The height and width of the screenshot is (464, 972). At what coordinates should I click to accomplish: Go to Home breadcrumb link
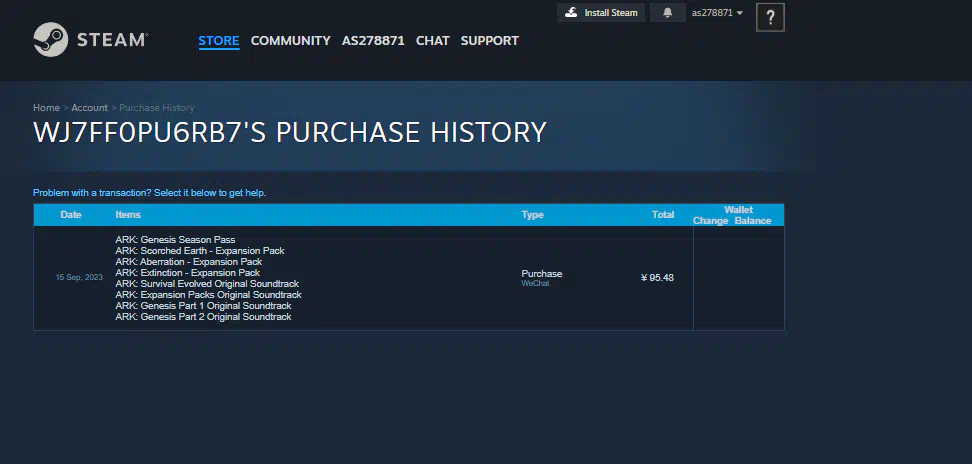[46, 108]
